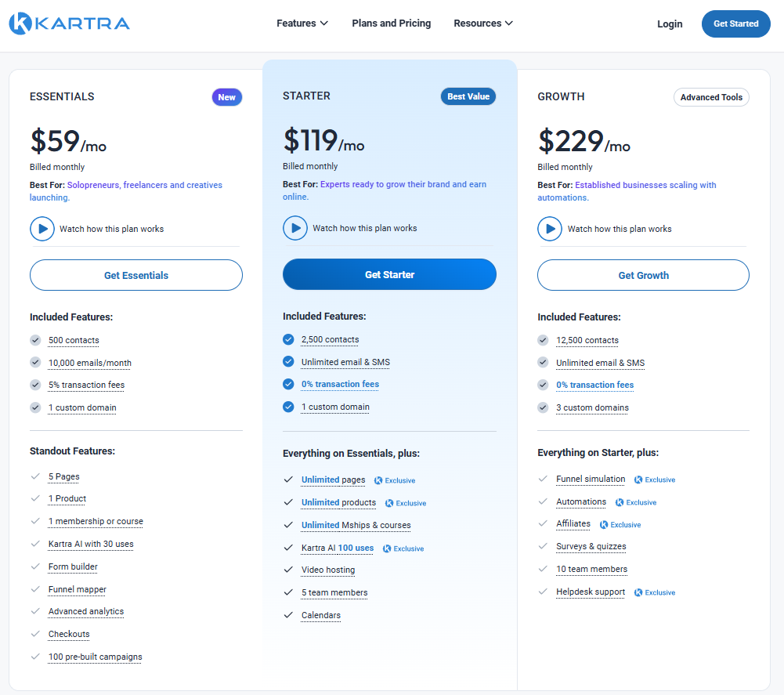Click the Advanced analytics feature

(86, 611)
